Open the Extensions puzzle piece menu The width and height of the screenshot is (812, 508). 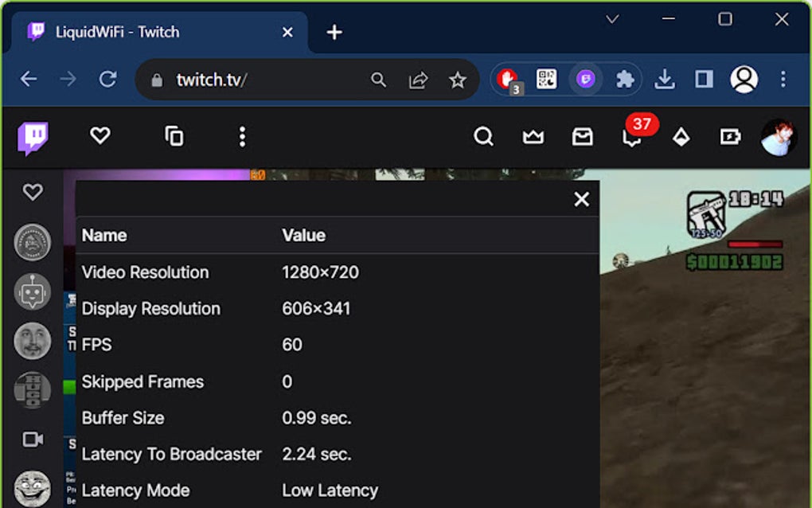[625, 80]
